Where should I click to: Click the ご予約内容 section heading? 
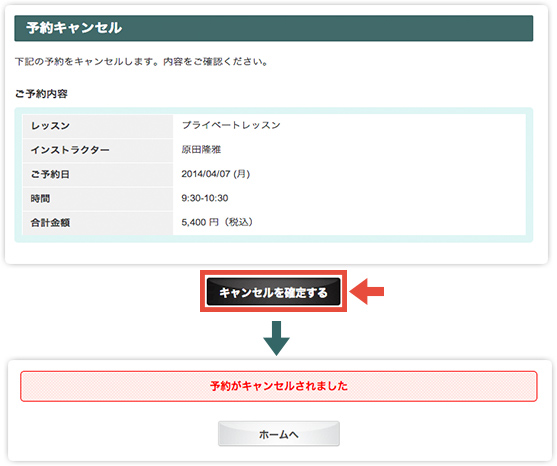(41, 94)
